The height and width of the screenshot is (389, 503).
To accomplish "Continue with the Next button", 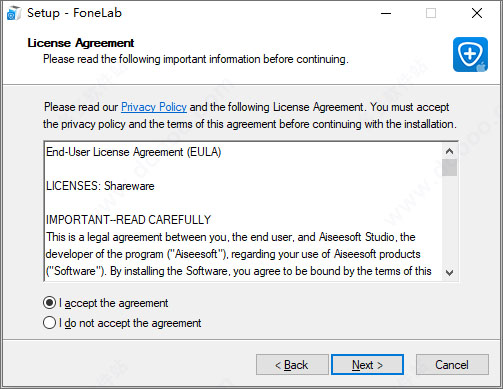I will coord(367,365).
